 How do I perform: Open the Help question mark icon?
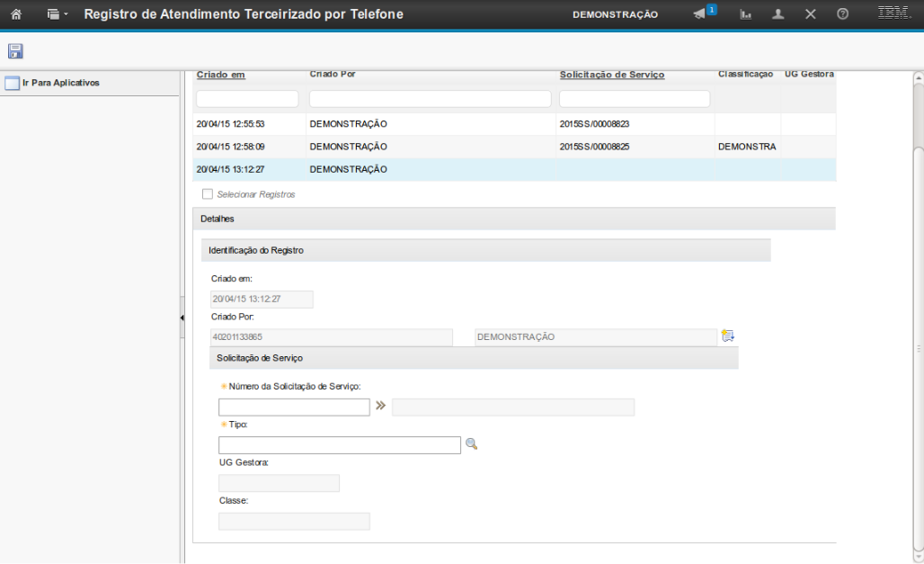(842, 14)
